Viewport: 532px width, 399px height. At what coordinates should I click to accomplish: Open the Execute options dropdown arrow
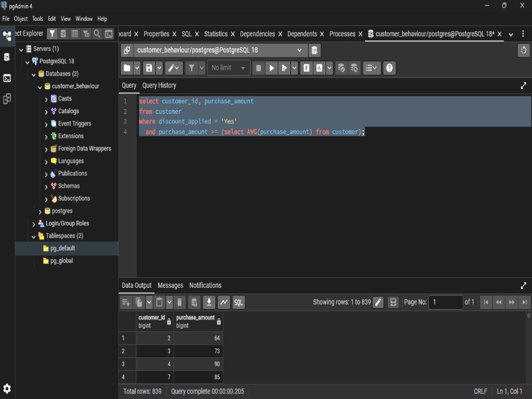[x=295, y=68]
